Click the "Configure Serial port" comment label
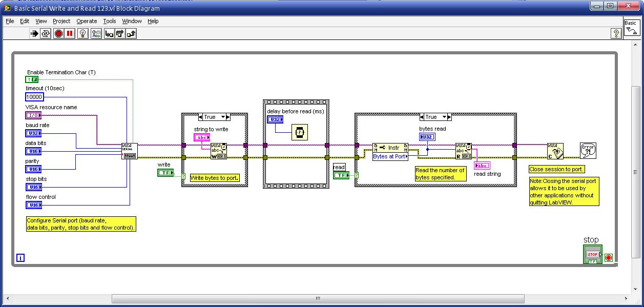 tap(81, 224)
